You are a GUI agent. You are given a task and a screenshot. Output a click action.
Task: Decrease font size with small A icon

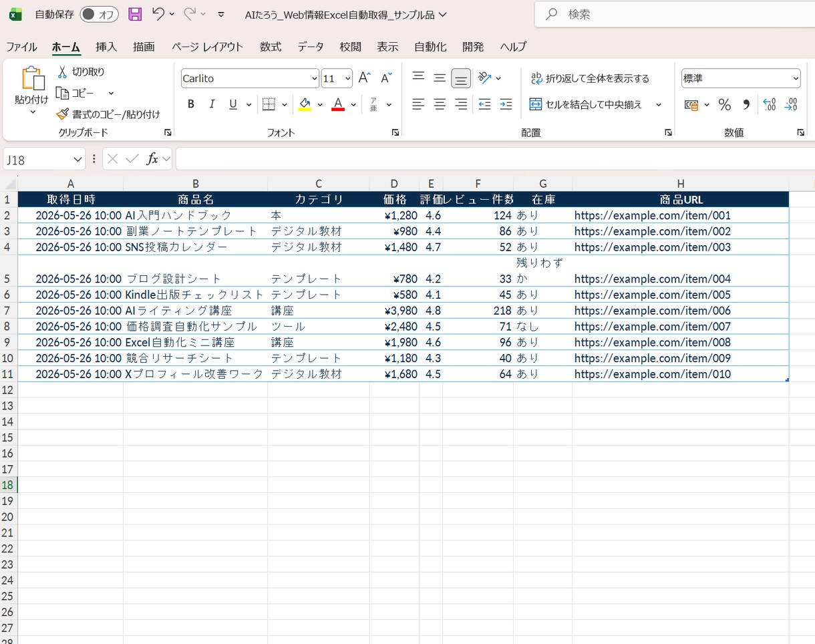[386, 78]
